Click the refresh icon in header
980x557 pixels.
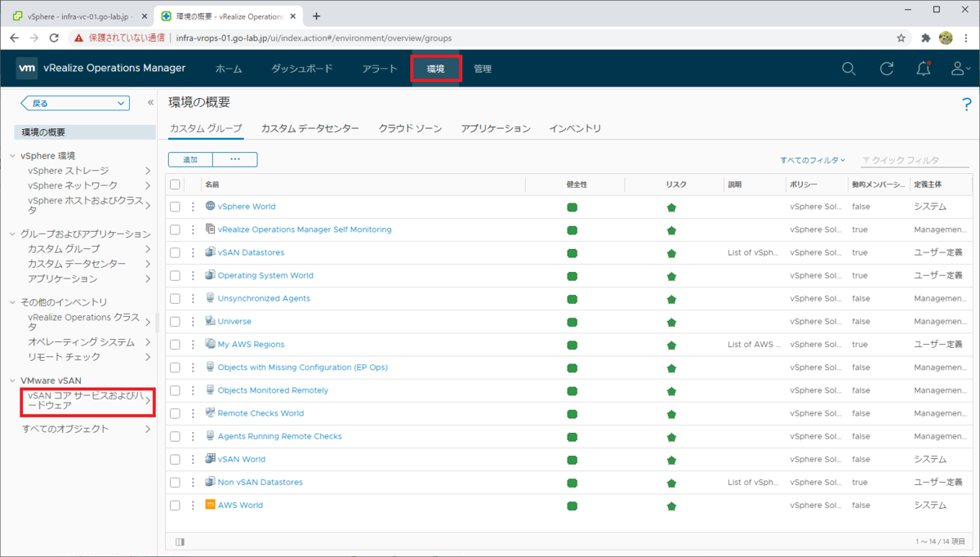[x=886, y=69]
